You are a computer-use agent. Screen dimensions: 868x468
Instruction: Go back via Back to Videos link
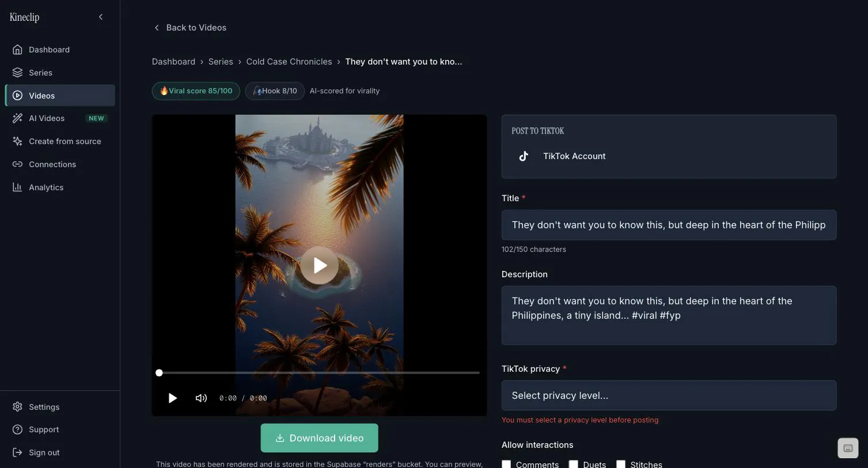190,28
